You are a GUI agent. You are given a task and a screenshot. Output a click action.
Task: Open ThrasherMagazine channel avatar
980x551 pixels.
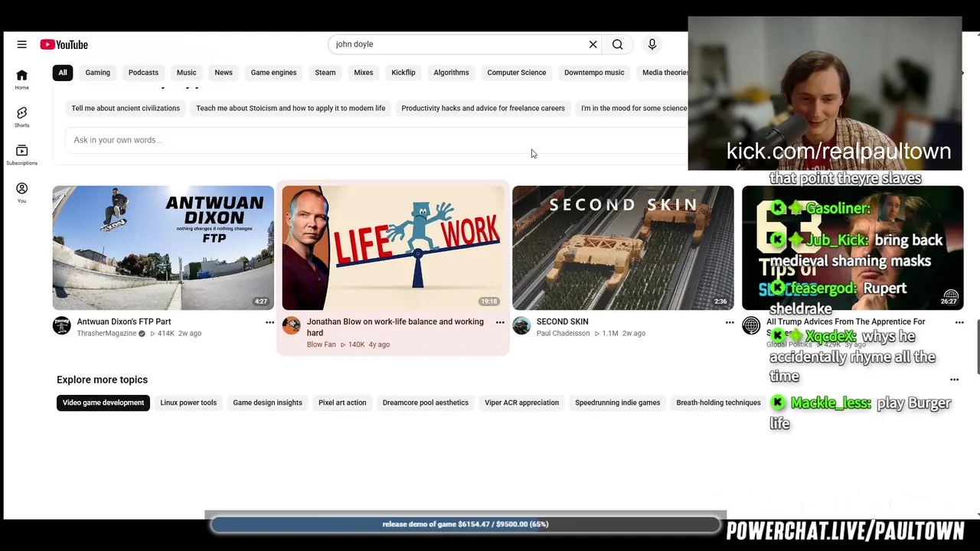[61, 326]
